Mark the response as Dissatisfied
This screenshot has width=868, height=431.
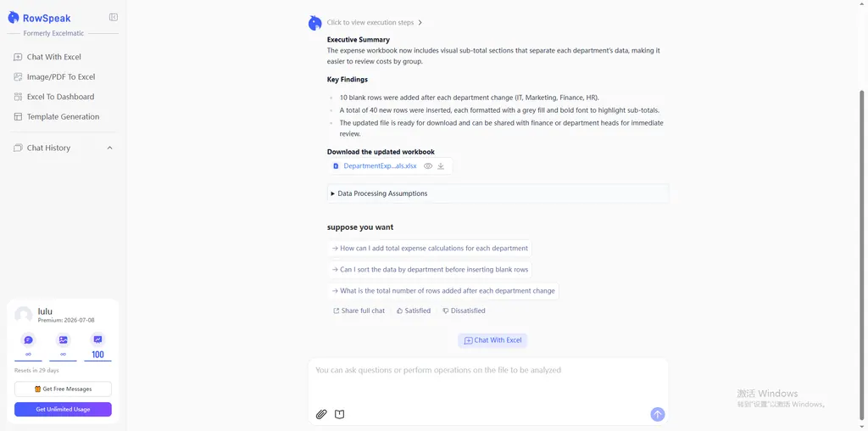pos(464,311)
